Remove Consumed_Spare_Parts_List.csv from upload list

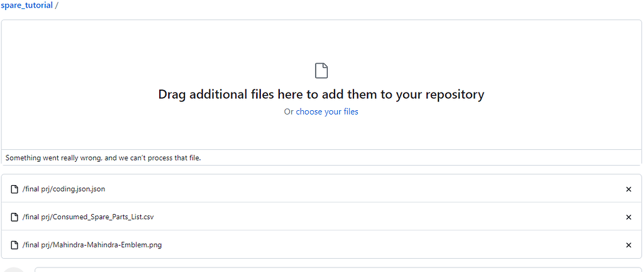coord(628,217)
